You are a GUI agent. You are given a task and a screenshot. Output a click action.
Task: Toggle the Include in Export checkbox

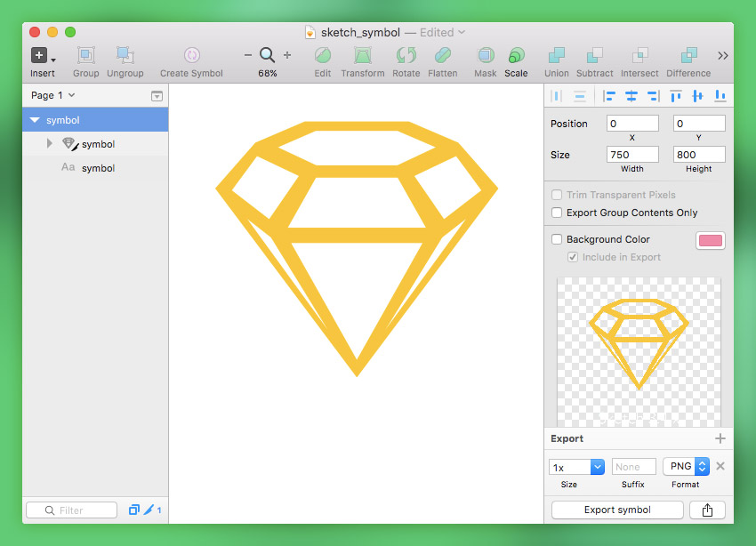(573, 257)
